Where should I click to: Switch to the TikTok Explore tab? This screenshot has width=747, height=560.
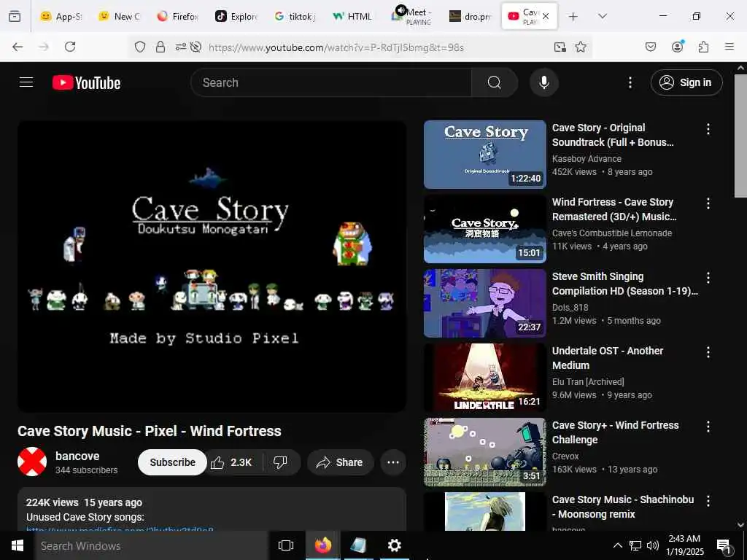[236, 16]
